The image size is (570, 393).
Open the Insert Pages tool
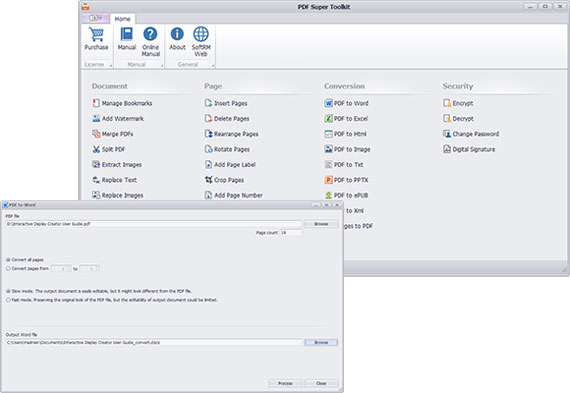(226, 103)
